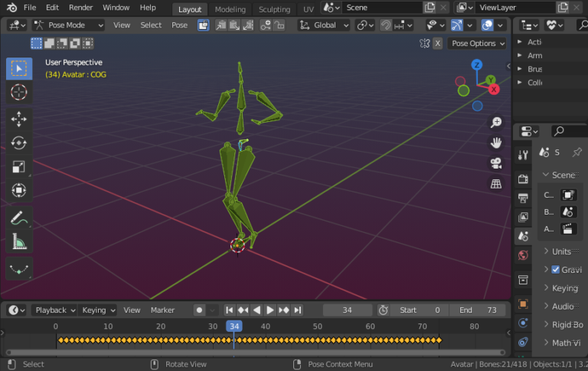Select the Move tool in toolbar

tap(19, 118)
